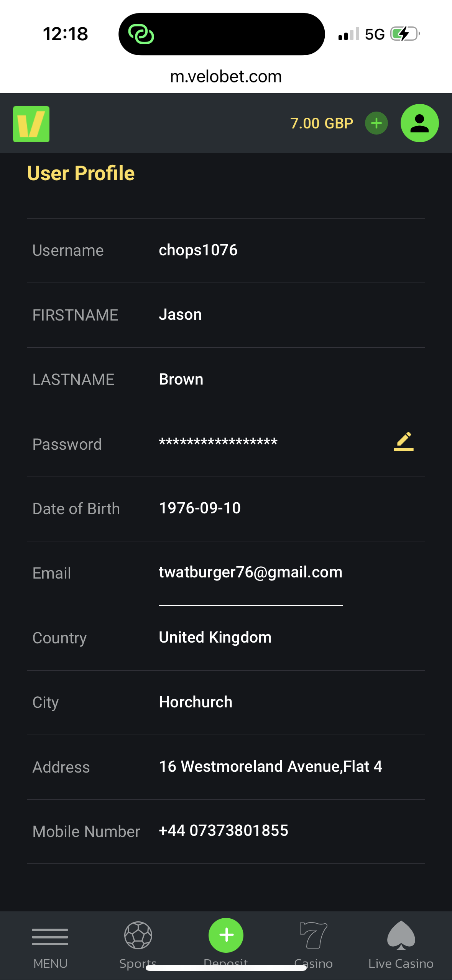Tap the Date of Birth value
Image resolution: width=452 pixels, height=980 pixels.
pyautogui.click(x=200, y=508)
